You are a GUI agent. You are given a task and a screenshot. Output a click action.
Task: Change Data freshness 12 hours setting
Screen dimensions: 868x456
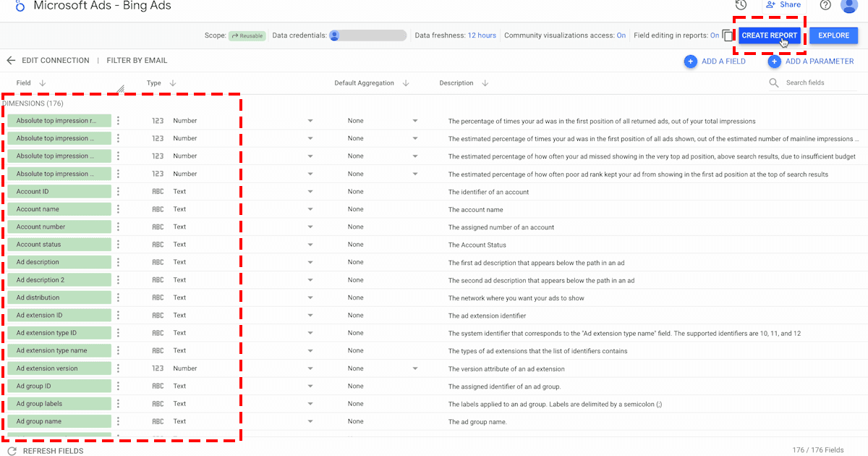click(482, 35)
